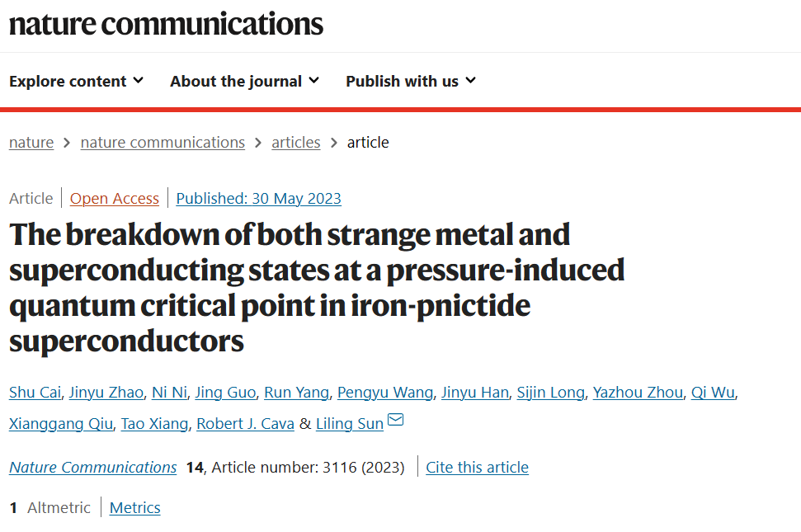Click the italic Nature Communications journal link
Screen dimensions: 801x532
point(93,467)
